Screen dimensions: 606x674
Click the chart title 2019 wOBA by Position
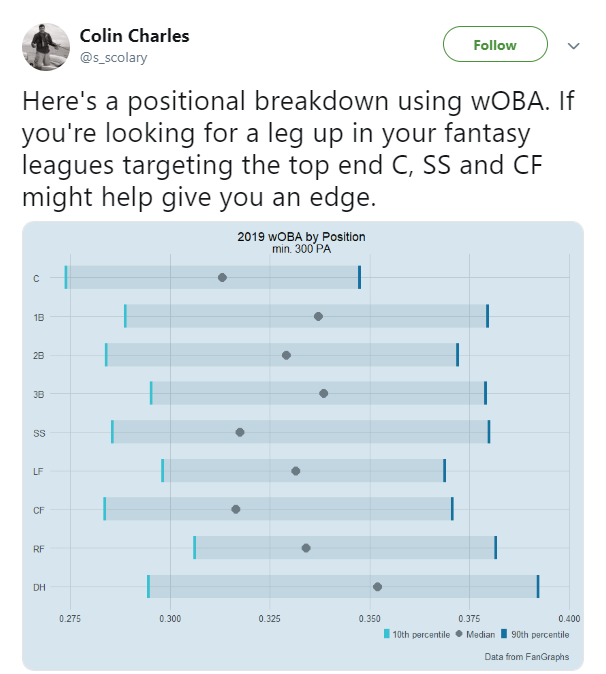click(x=301, y=236)
